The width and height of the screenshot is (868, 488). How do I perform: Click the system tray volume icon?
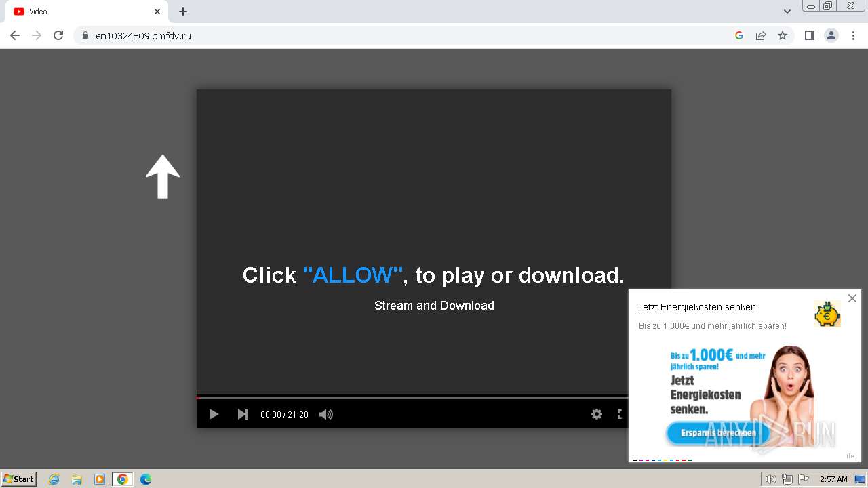click(x=770, y=479)
